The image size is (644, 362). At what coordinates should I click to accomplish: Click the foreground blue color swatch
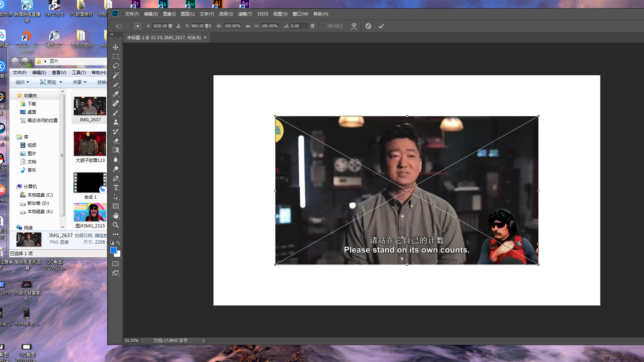coord(113,250)
